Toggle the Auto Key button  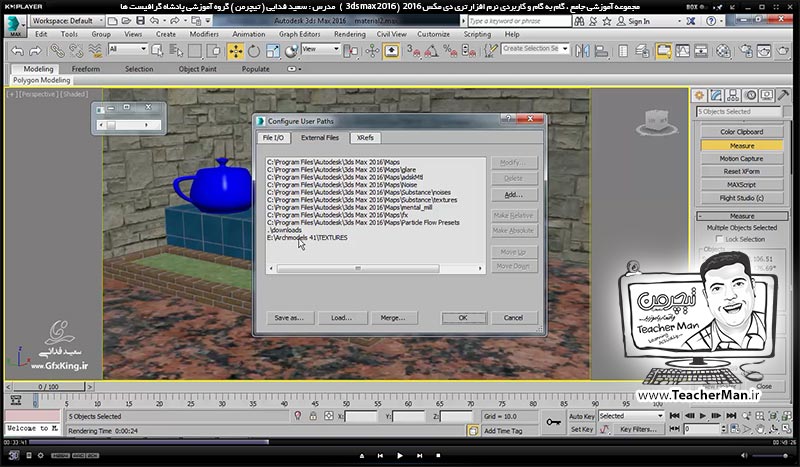[x=582, y=416]
